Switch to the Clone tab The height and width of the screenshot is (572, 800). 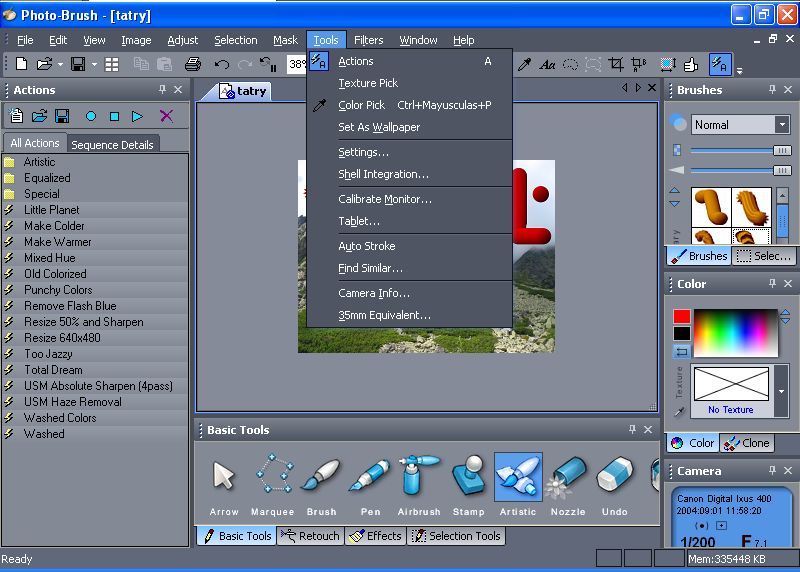point(746,443)
